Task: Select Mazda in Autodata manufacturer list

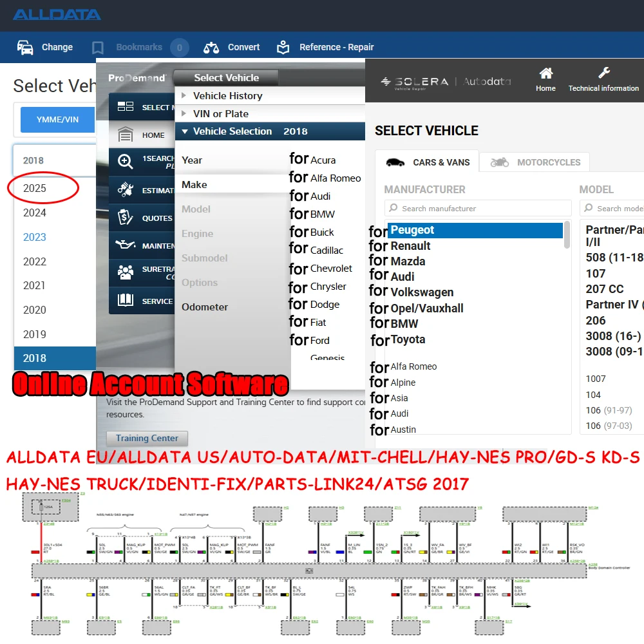Action: (x=408, y=261)
